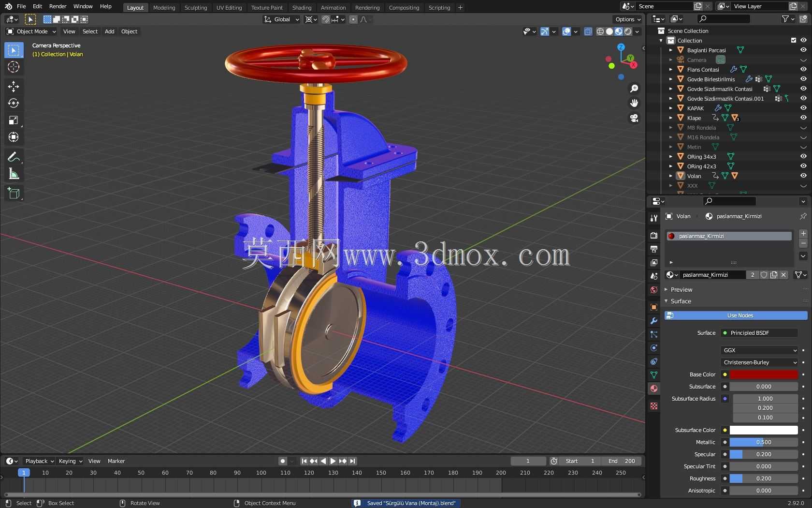Click the red Base Color swatch
The height and width of the screenshot is (508, 812).
coord(764,374)
